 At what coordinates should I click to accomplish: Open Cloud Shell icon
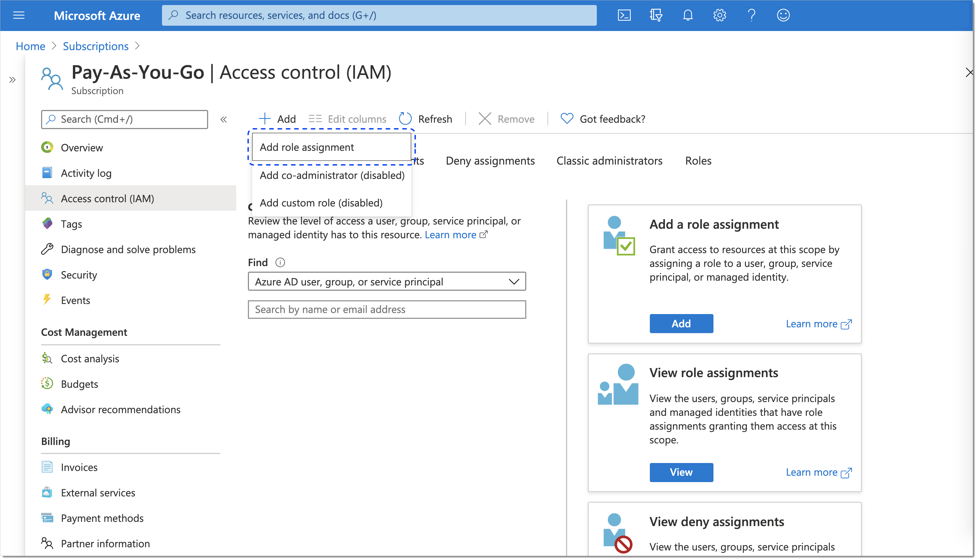624,15
